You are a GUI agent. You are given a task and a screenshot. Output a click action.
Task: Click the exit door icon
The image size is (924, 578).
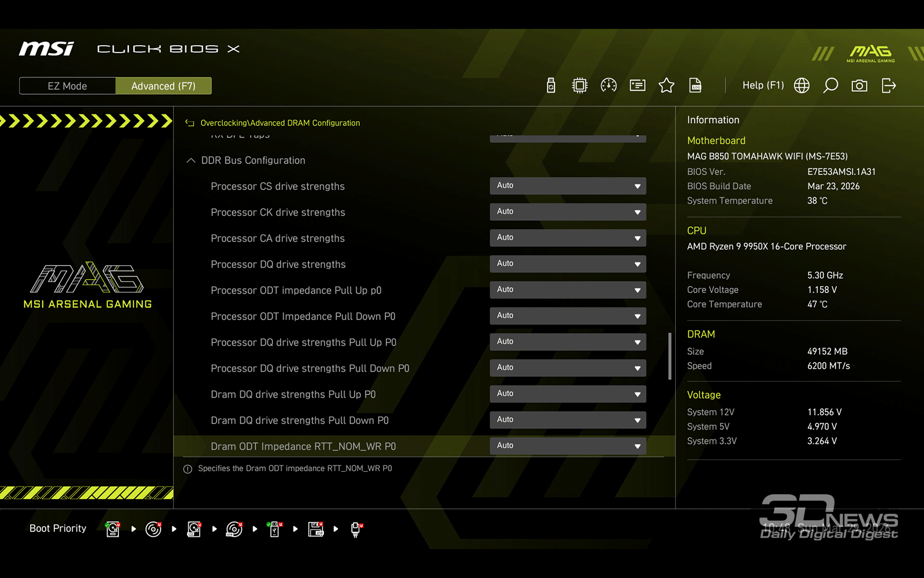click(x=889, y=86)
